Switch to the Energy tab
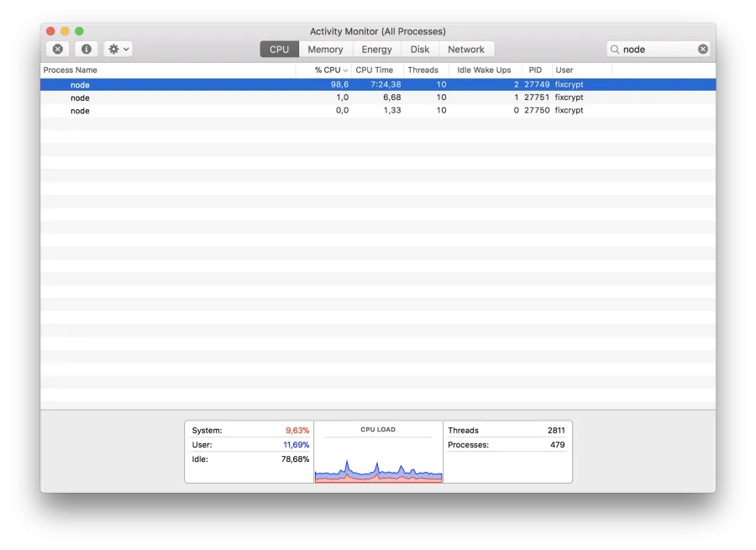The width and height of the screenshot is (756, 550). pyautogui.click(x=376, y=50)
